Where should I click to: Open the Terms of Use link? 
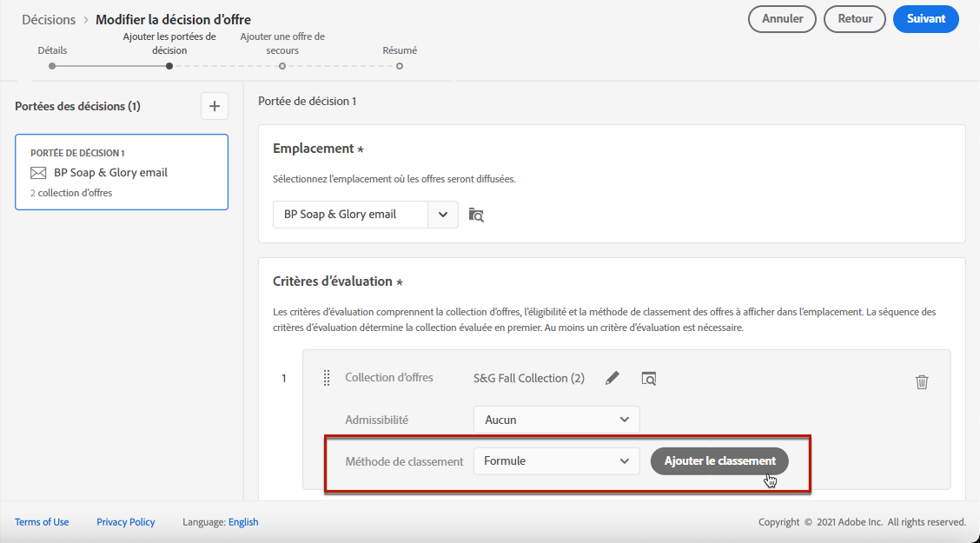click(x=42, y=522)
